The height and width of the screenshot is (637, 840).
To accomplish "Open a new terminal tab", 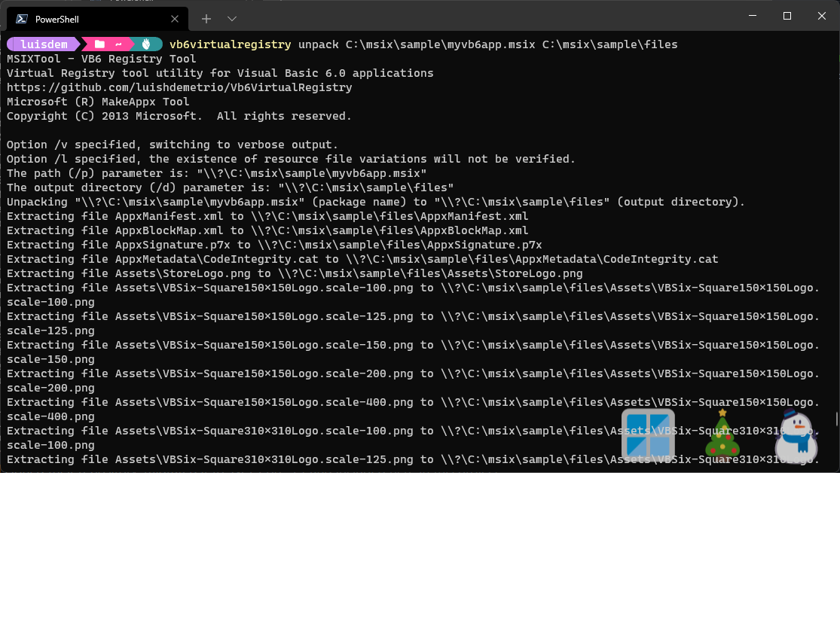I will (x=206, y=19).
